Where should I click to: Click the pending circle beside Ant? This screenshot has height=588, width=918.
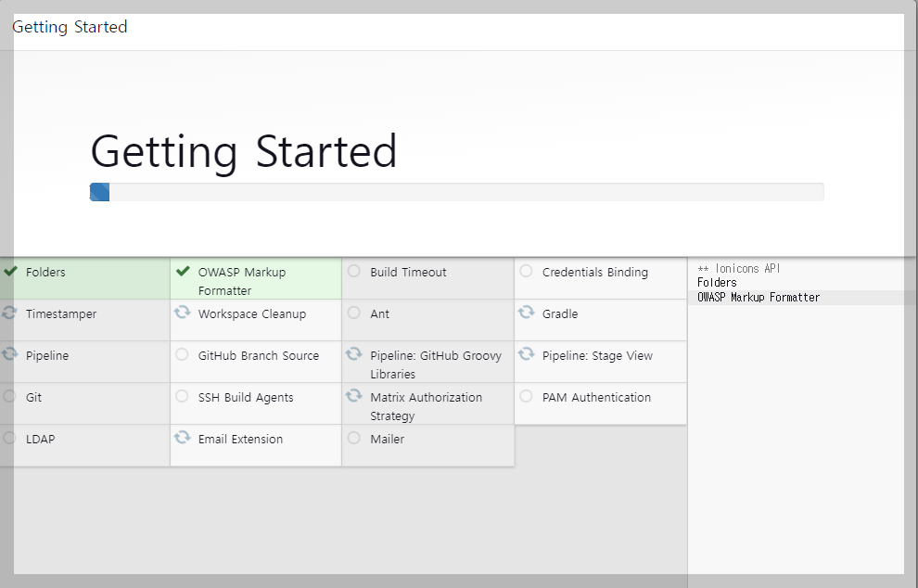[353, 313]
